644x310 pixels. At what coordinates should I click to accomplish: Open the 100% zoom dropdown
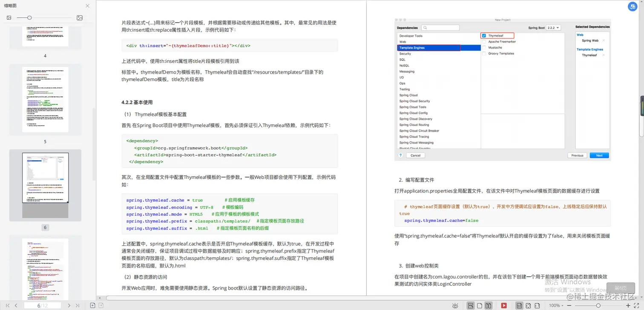point(556,306)
